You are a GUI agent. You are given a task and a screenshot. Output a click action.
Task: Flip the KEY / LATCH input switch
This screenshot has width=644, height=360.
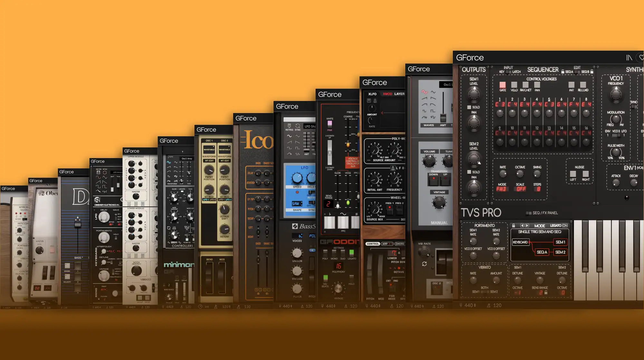tap(508, 72)
